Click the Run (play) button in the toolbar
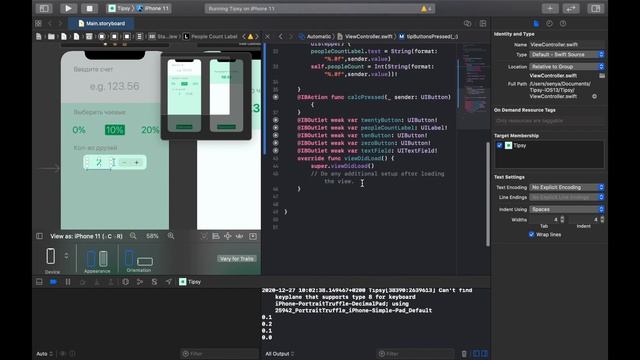Image resolution: width=640 pixels, height=360 pixels. point(68,8)
